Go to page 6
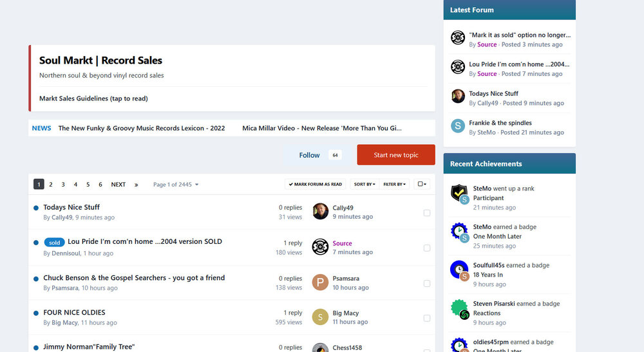Image resolution: width=644 pixels, height=352 pixels. click(x=100, y=185)
